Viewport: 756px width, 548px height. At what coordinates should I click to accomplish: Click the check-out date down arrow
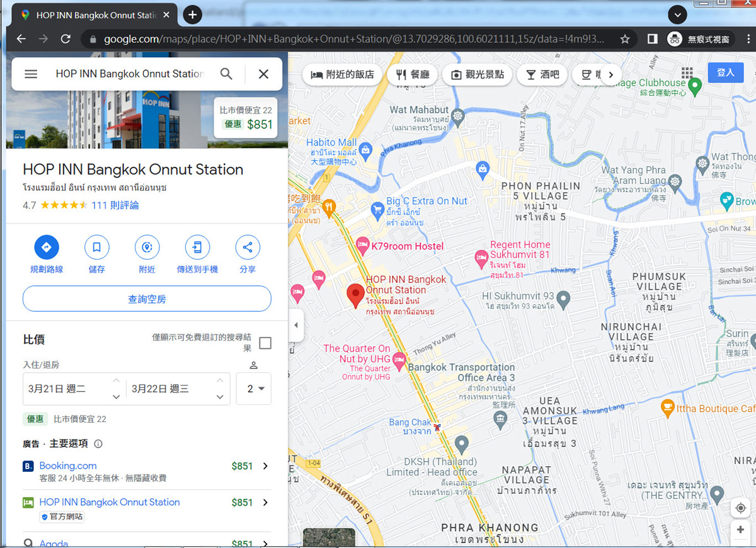[219, 397]
